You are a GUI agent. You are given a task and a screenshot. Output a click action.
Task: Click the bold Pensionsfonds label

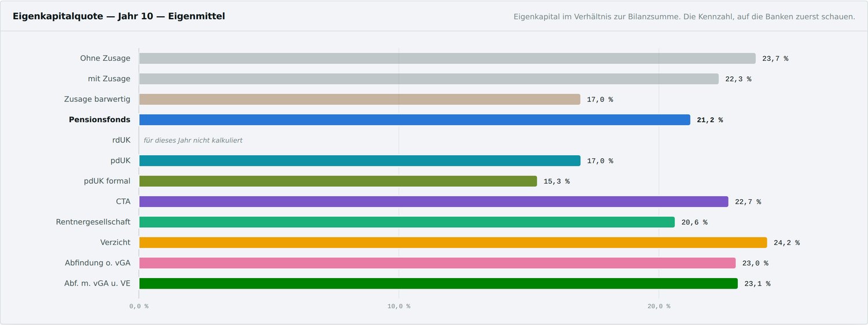pyautogui.click(x=100, y=120)
